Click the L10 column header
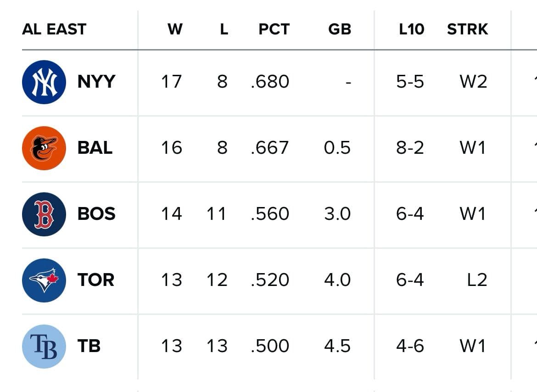The width and height of the screenshot is (537, 392). pyautogui.click(x=411, y=29)
